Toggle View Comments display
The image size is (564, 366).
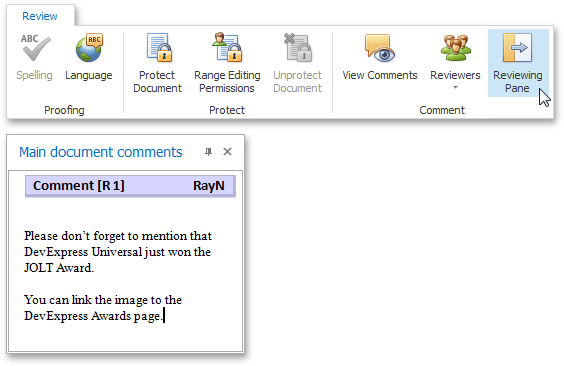pyautogui.click(x=380, y=58)
